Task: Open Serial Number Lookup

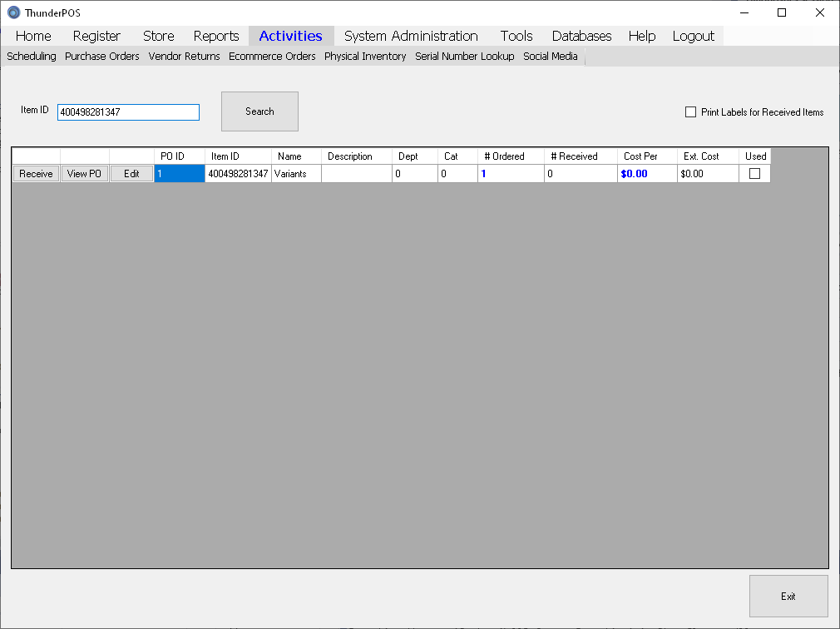Action: 464,57
